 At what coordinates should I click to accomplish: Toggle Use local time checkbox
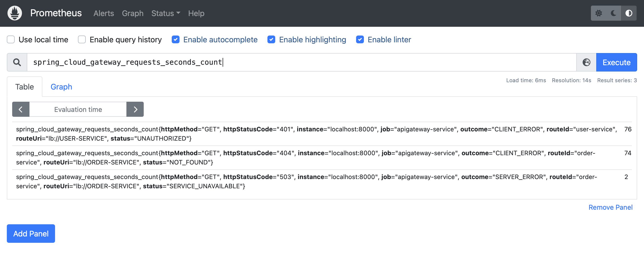pos(11,39)
